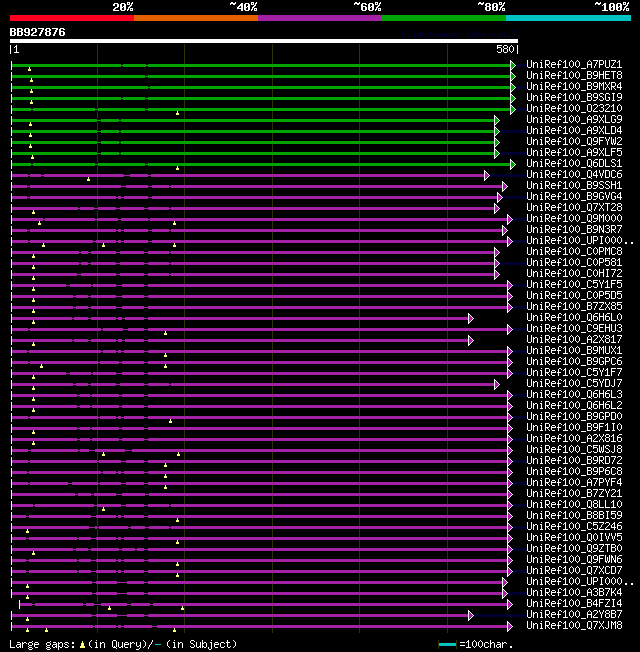Select the query name BB927876
This screenshot has width=640, height=652.
tap(37, 32)
